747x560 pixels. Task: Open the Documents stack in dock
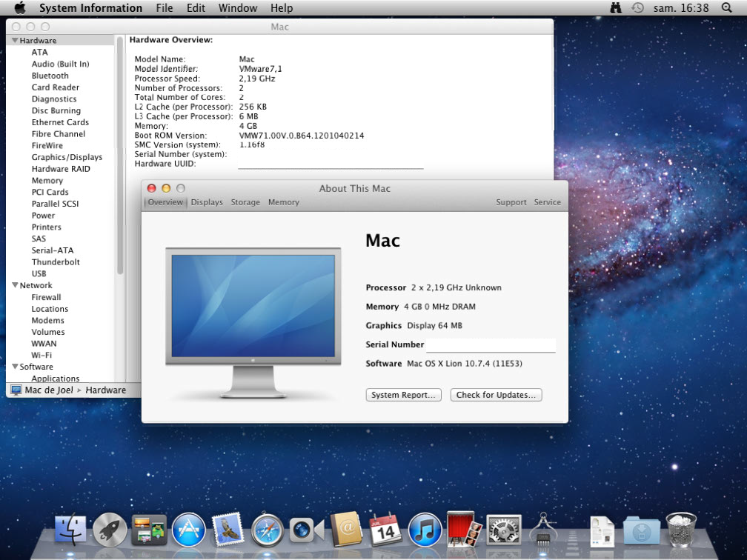(x=602, y=531)
